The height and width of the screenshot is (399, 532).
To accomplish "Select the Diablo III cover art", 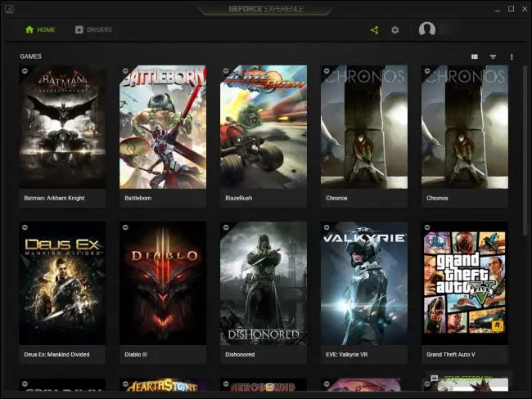I will (163, 284).
